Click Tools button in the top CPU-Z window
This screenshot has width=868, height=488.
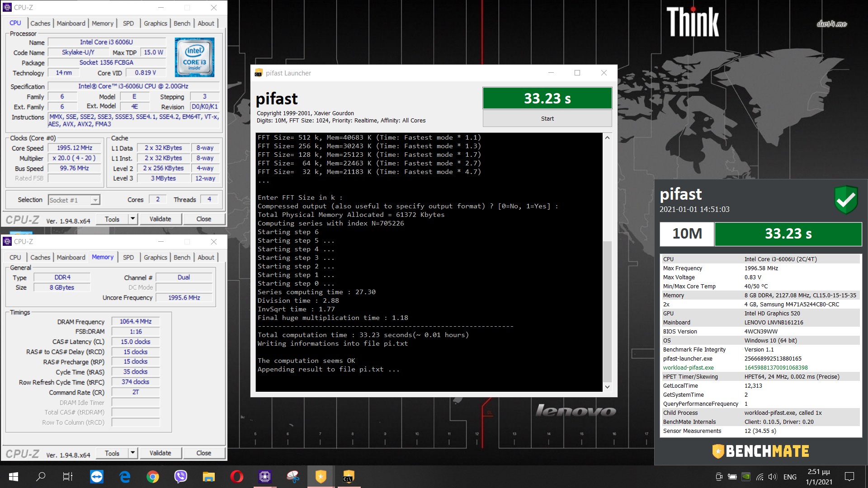click(113, 219)
